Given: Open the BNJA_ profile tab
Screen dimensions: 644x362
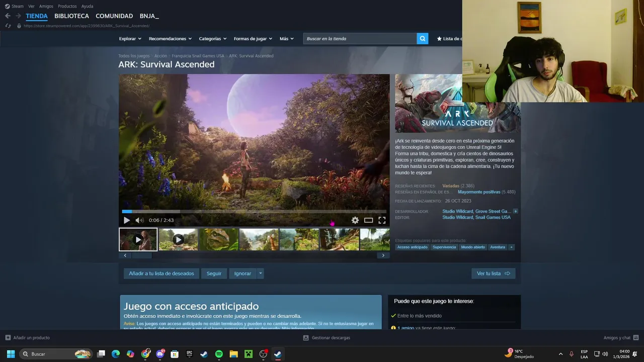Looking at the screenshot, I should click(149, 16).
